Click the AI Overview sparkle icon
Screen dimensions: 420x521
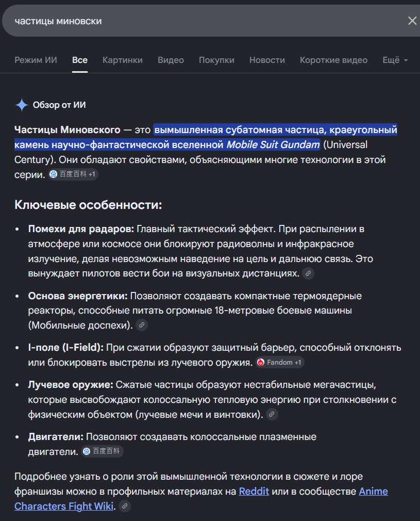coord(22,105)
